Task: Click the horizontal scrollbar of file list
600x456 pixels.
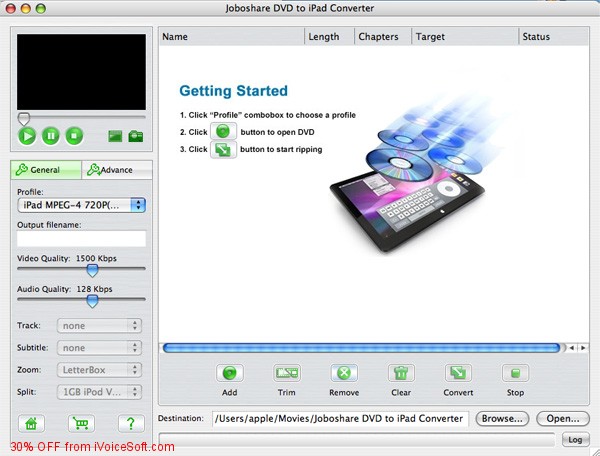Action: 362,348
